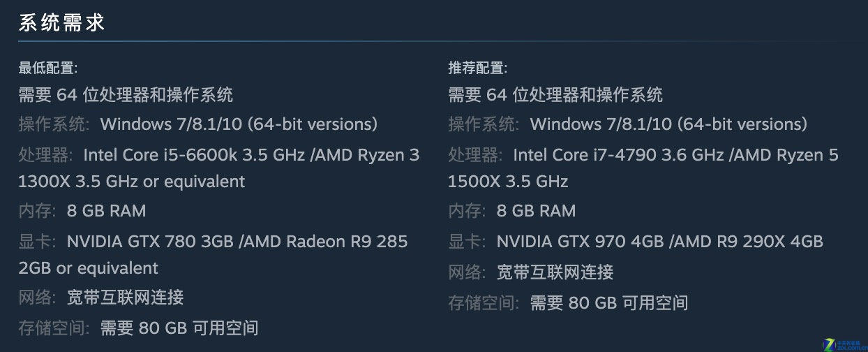Select the 最低配置 column label
Screen dimensions: 868x352
click(47, 68)
